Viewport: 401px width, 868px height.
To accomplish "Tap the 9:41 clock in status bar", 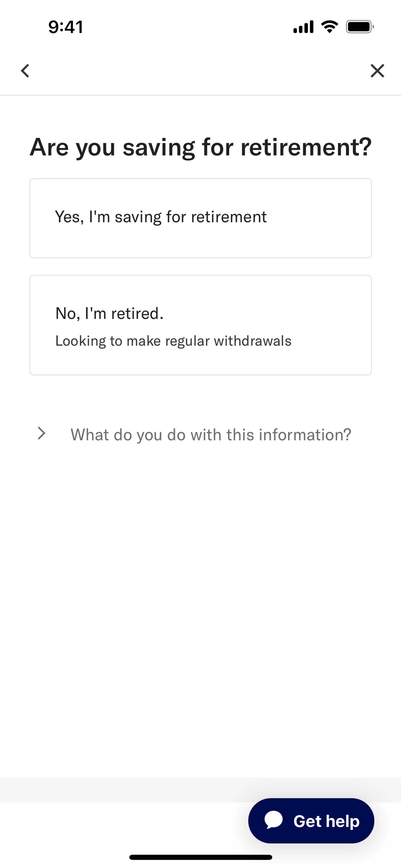I will point(66,27).
